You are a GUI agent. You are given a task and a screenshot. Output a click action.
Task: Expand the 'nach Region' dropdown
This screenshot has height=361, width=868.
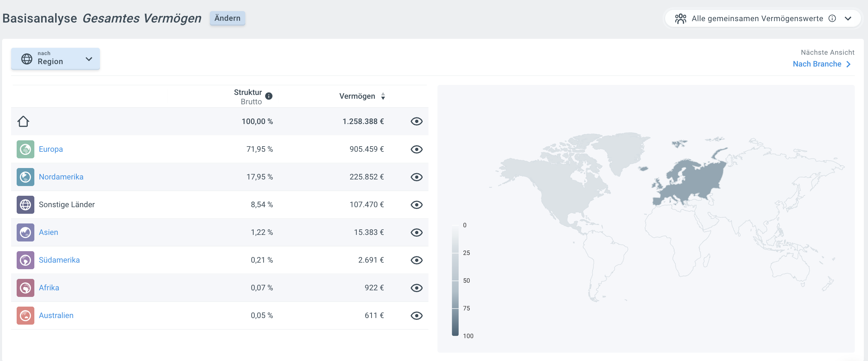coord(56,59)
